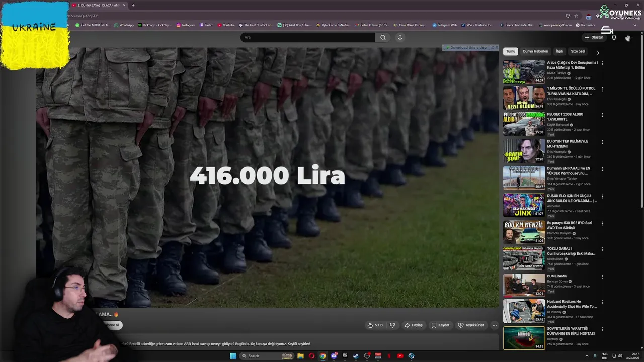Open menu for 1 Milyon TL Ödüllü Futbol video
The width and height of the screenshot is (644, 362).
click(x=602, y=89)
